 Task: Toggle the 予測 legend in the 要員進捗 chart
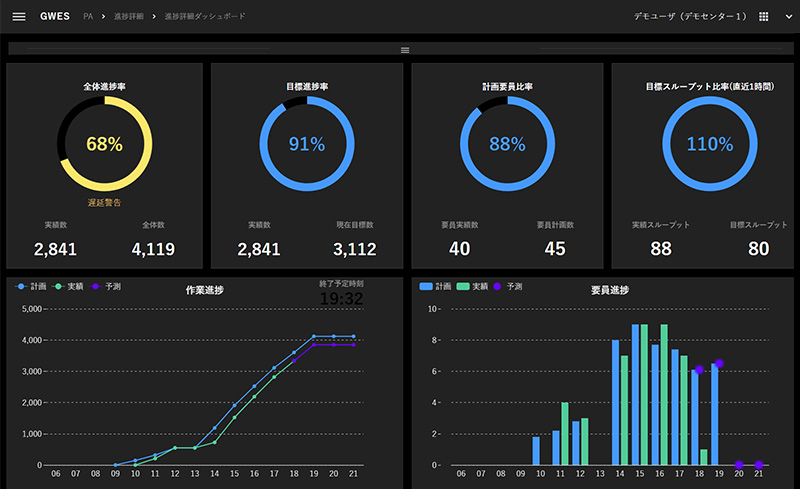click(x=508, y=286)
